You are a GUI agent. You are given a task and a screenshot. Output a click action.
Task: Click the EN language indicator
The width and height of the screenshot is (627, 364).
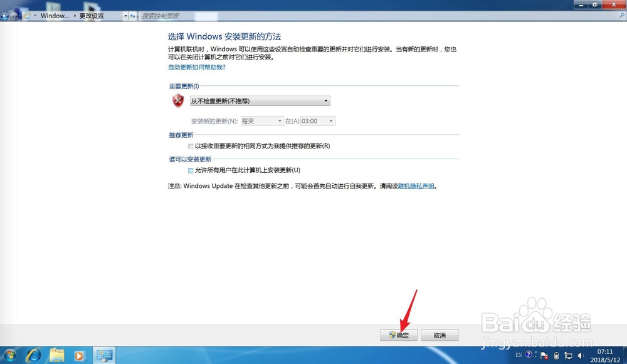tap(519, 355)
